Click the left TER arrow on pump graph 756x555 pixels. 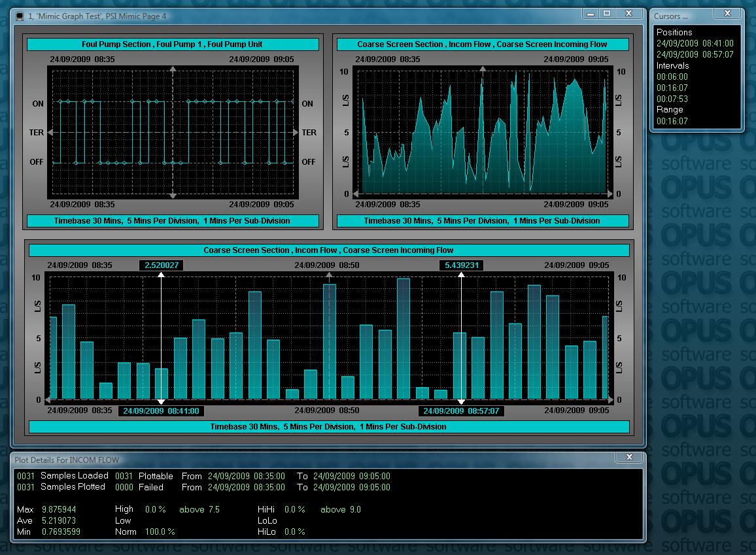tap(50, 132)
